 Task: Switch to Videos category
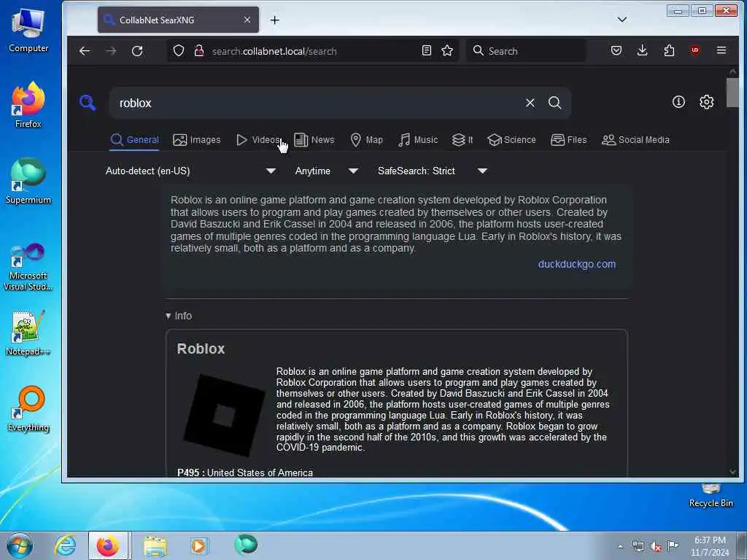pyautogui.click(x=258, y=139)
